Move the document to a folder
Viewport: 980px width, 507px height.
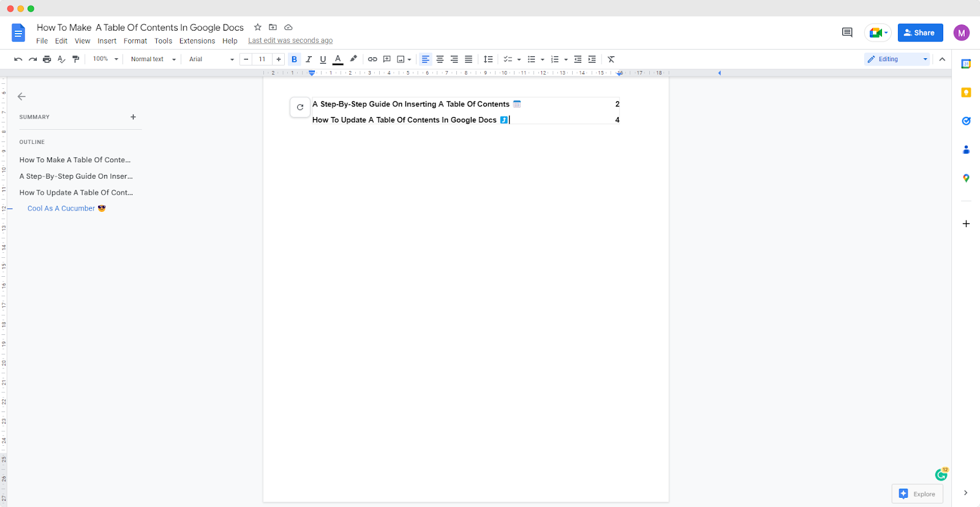point(273,28)
